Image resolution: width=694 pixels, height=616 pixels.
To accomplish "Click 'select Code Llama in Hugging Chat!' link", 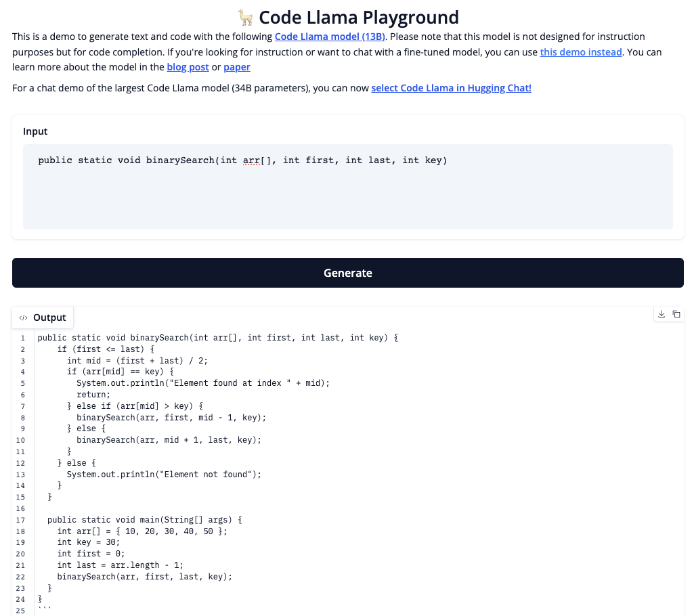I will pyautogui.click(x=451, y=87).
